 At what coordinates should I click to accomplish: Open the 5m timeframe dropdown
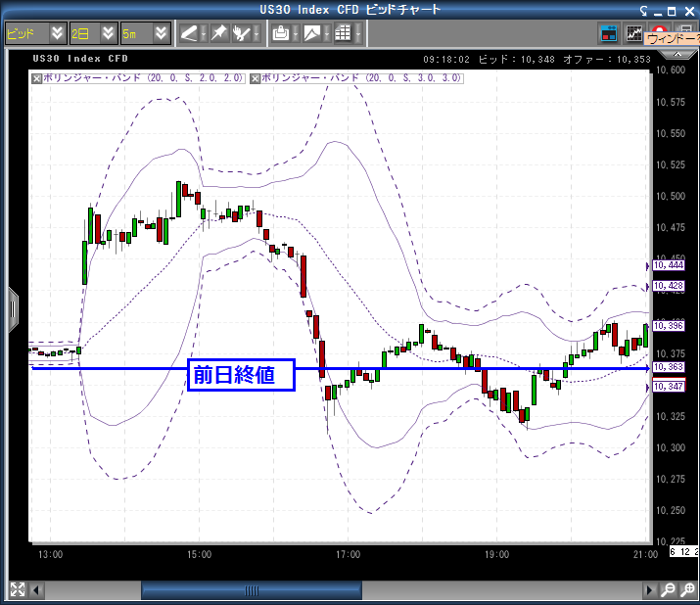pyautogui.click(x=162, y=32)
